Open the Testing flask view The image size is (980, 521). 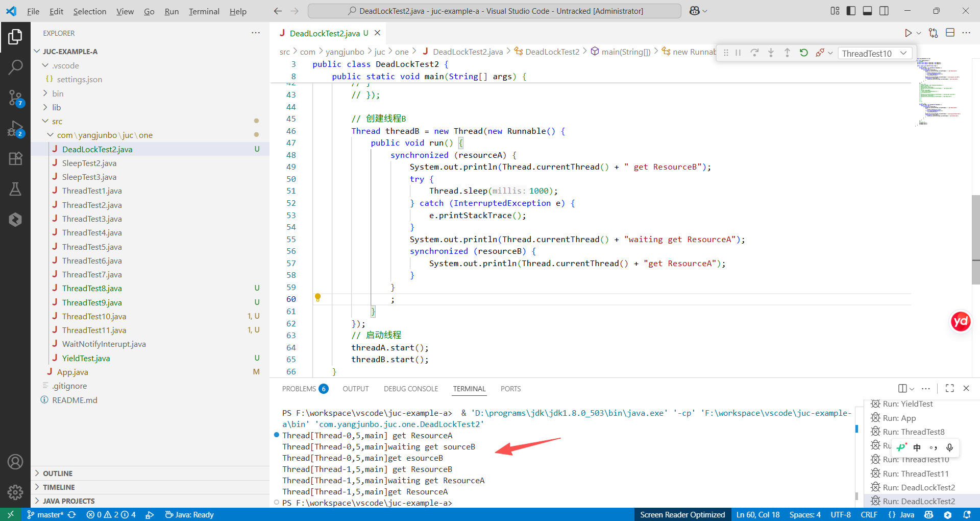[x=15, y=189]
